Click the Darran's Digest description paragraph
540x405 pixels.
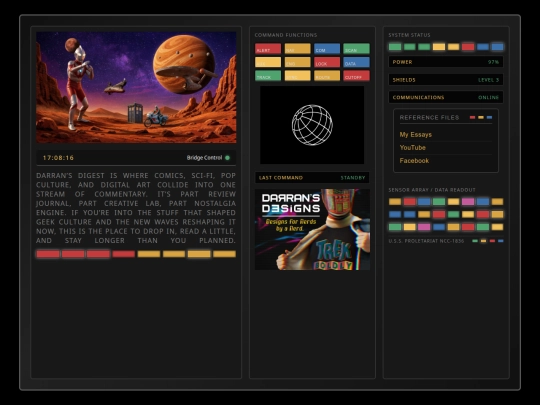tap(136, 208)
